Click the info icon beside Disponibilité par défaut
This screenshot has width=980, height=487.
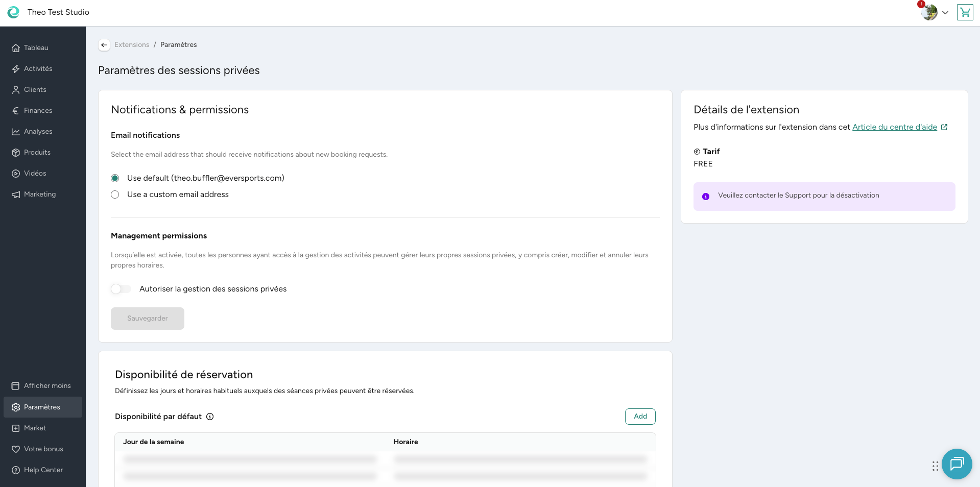click(x=210, y=417)
